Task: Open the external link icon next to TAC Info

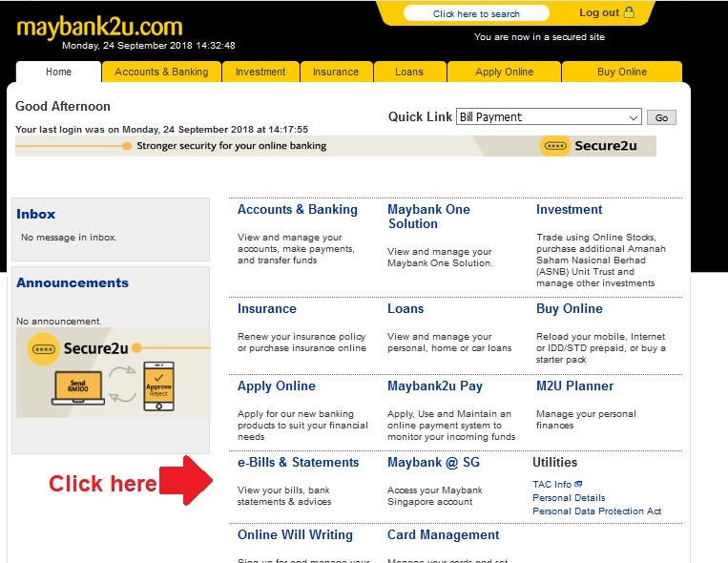Action: (x=578, y=485)
